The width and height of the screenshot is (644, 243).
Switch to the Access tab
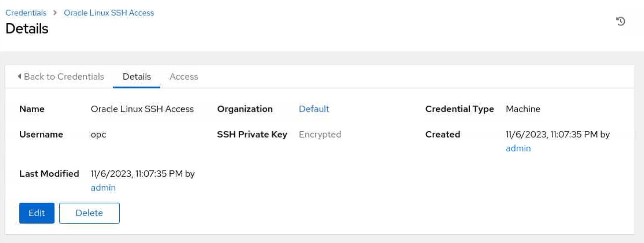[184, 76]
